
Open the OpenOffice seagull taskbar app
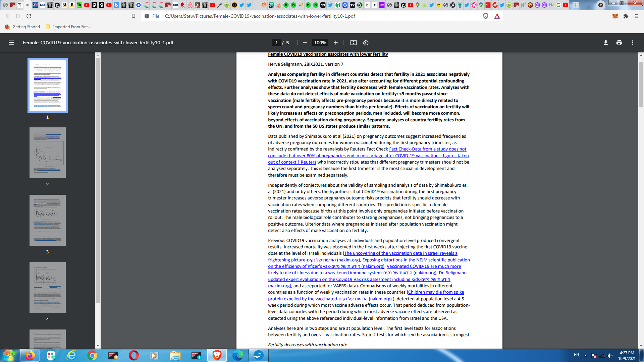pos(258,355)
